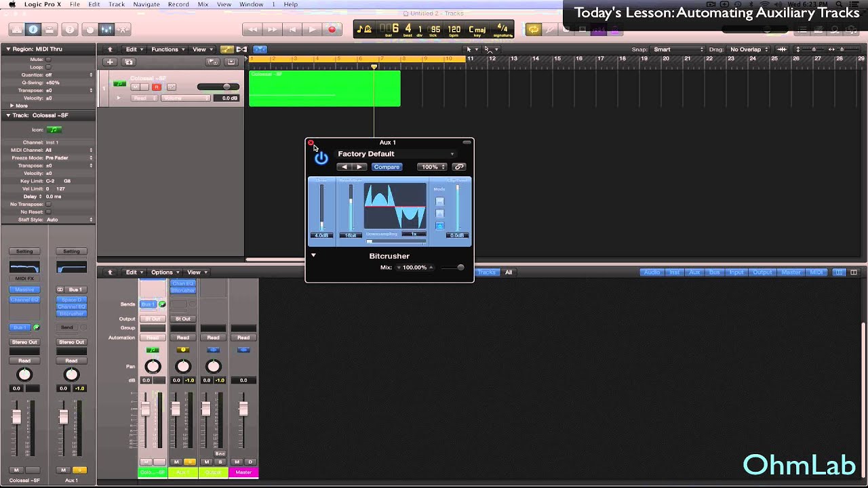Open the Toolbar button in the control bar

click(49, 30)
